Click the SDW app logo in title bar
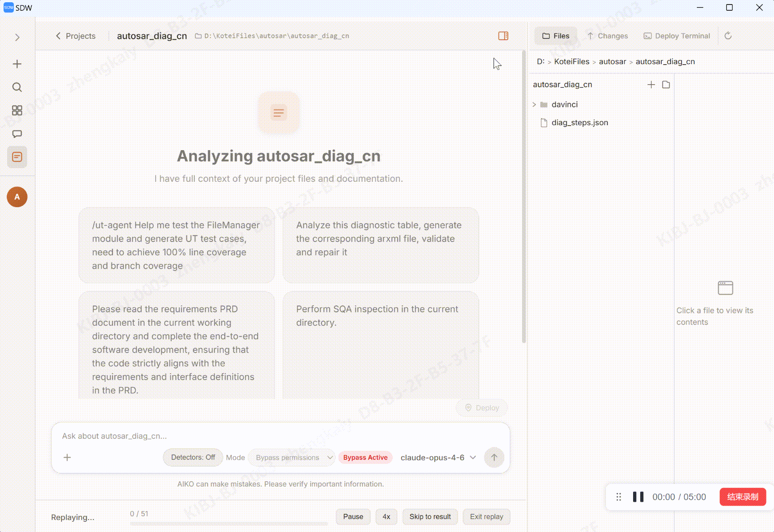The width and height of the screenshot is (774, 532). click(8, 8)
